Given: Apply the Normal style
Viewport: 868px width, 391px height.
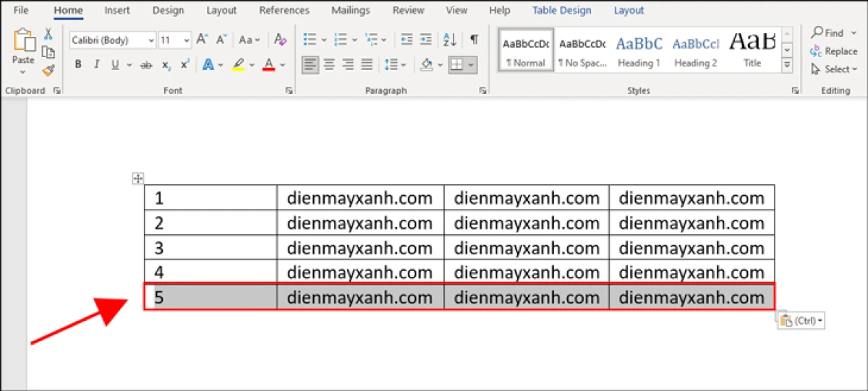Looking at the screenshot, I should click(526, 50).
